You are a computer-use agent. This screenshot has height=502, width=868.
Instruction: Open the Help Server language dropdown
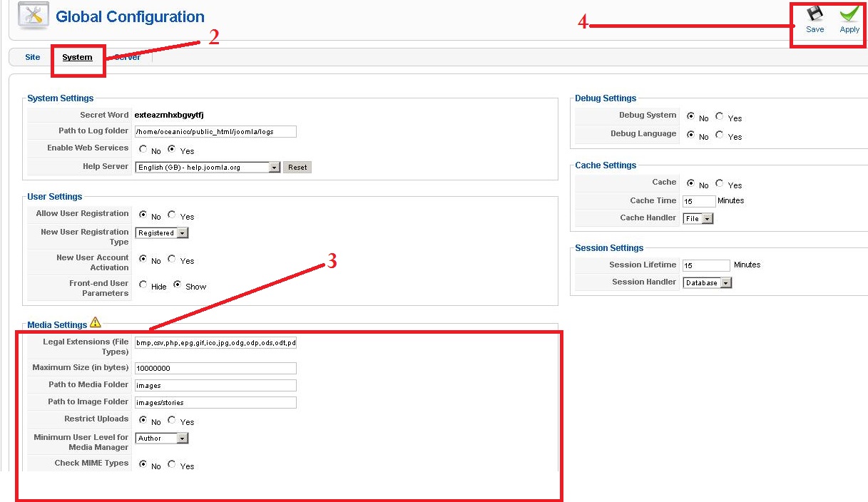(273, 167)
